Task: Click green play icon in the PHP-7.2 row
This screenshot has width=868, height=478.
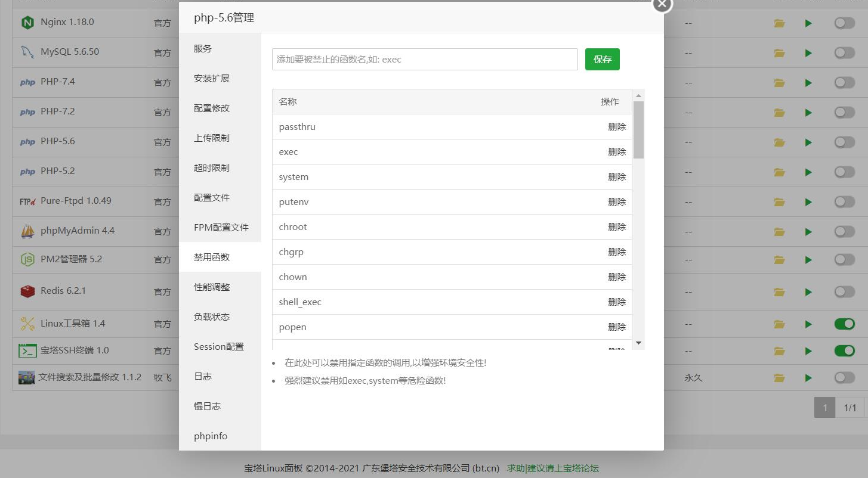Action: [808, 113]
